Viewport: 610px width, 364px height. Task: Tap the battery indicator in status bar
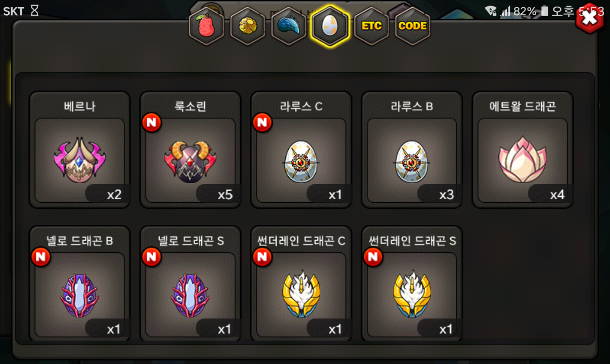click(x=545, y=11)
